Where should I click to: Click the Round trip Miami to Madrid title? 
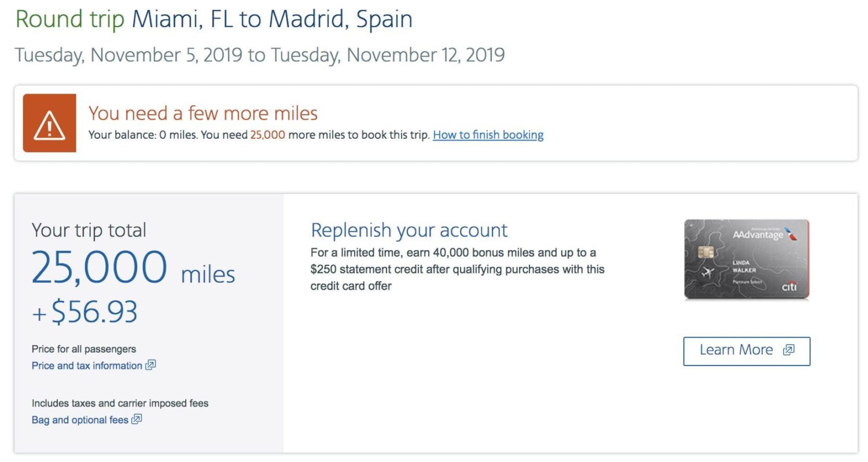point(214,19)
